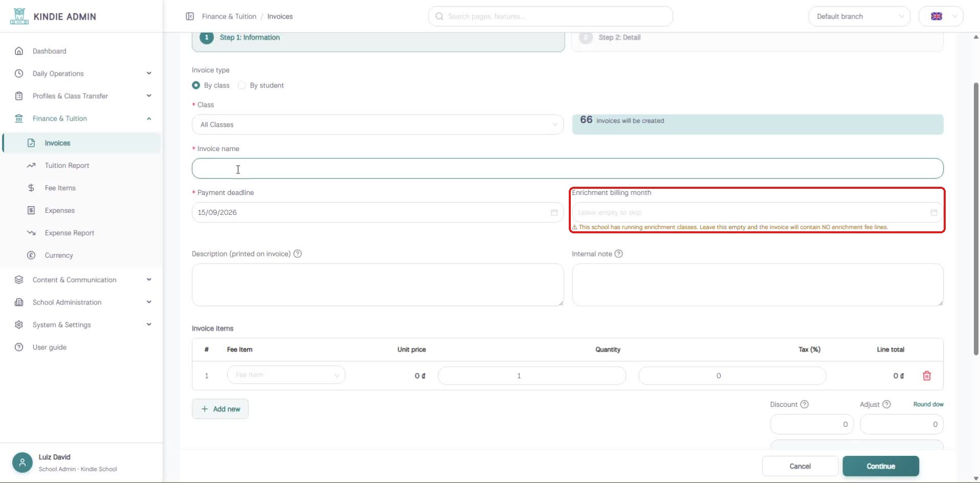Open the Fee Item dropdown in row 1
Image resolution: width=980 pixels, height=483 pixels.
[x=286, y=375]
